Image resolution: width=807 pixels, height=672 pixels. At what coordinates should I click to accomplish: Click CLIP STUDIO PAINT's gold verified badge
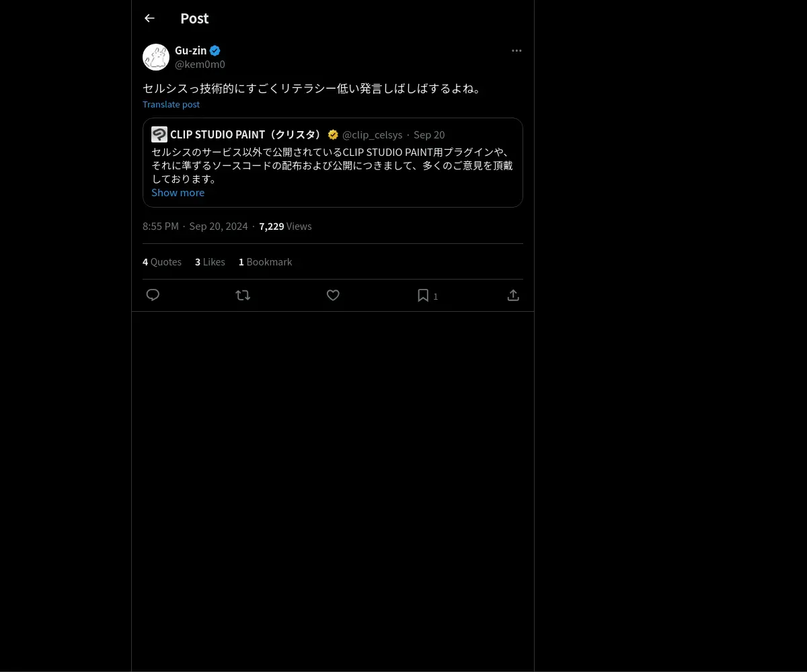coord(333,134)
